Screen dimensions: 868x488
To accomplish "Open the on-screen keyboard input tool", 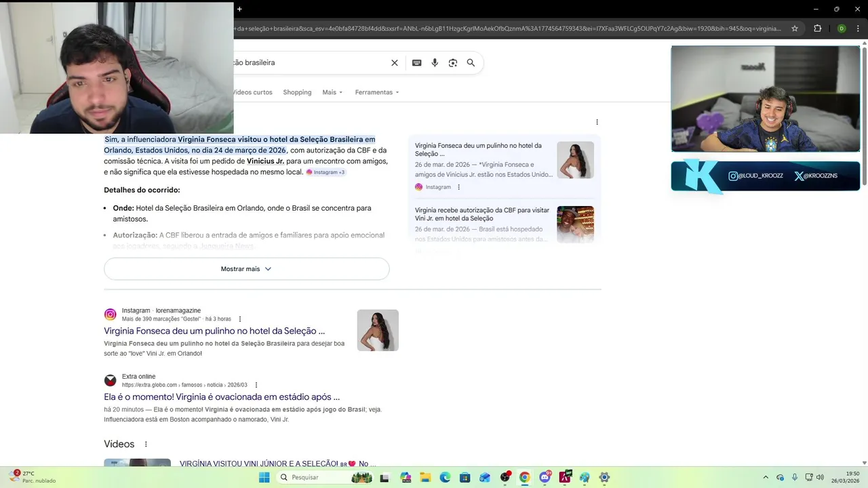I will pos(417,63).
